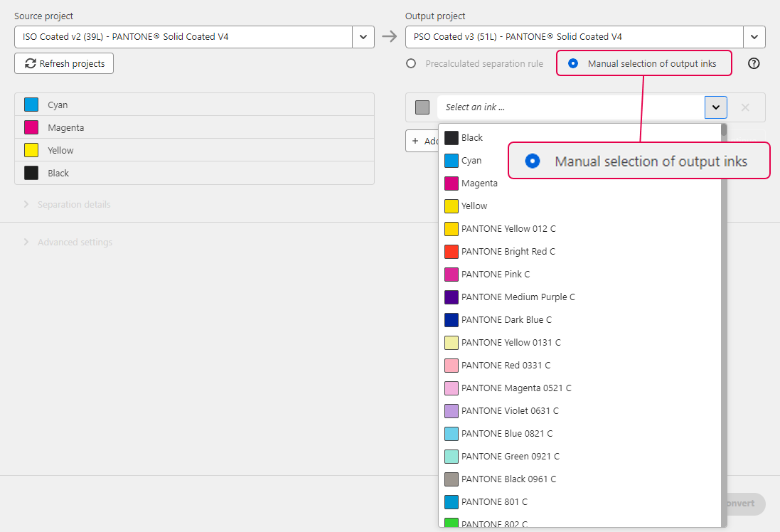Click the source Magenta color swatch
The height and width of the screenshot is (532, 780).
tap(31, 127)
